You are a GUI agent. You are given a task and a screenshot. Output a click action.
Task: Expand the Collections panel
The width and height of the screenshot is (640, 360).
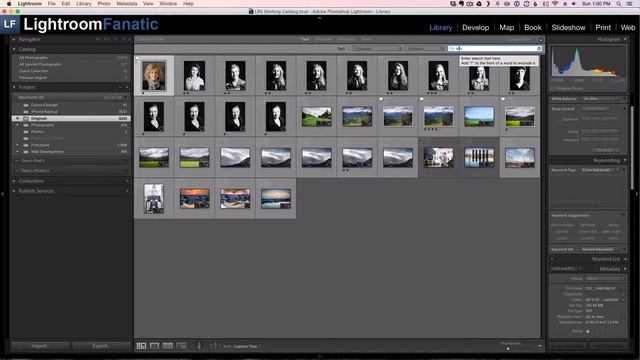[x=14, y=181]
